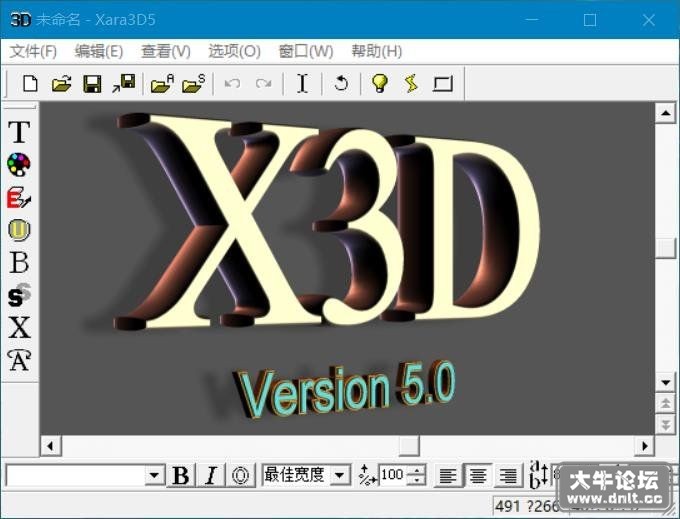Toggle italic text formatting

click(211, 475)
